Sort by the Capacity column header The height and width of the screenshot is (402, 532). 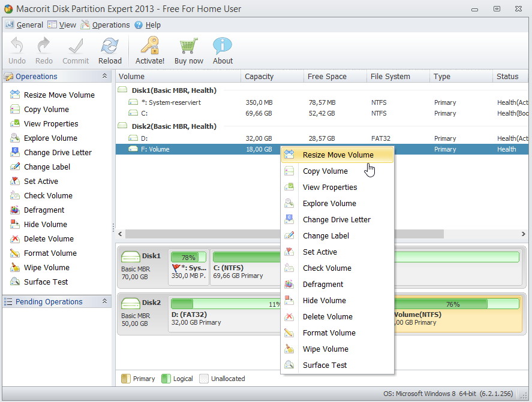272,77
